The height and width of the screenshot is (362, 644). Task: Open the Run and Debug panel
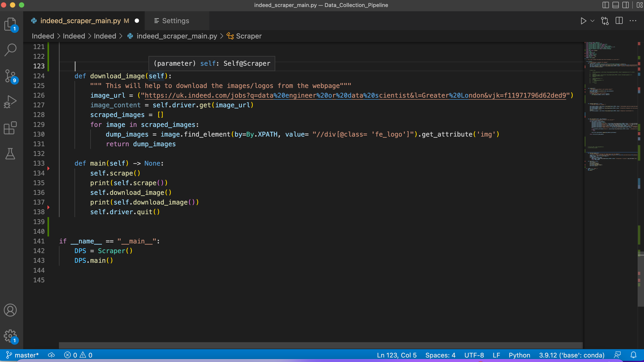tap(10, 101)
